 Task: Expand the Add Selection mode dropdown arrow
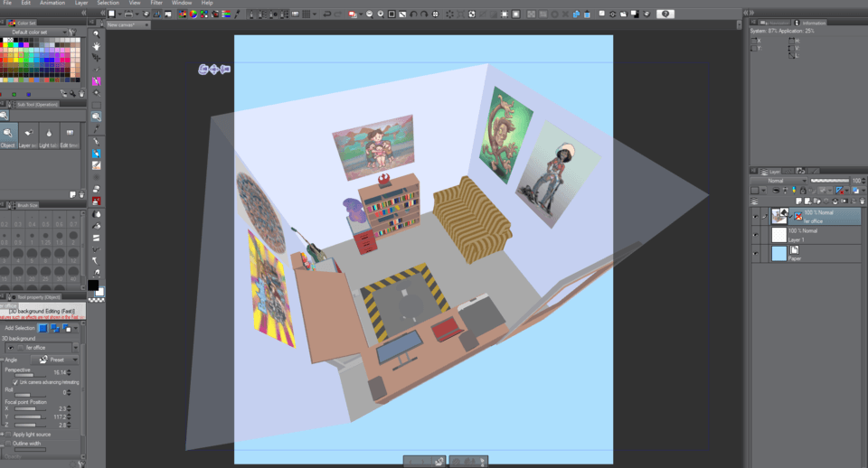coord(76,328)
